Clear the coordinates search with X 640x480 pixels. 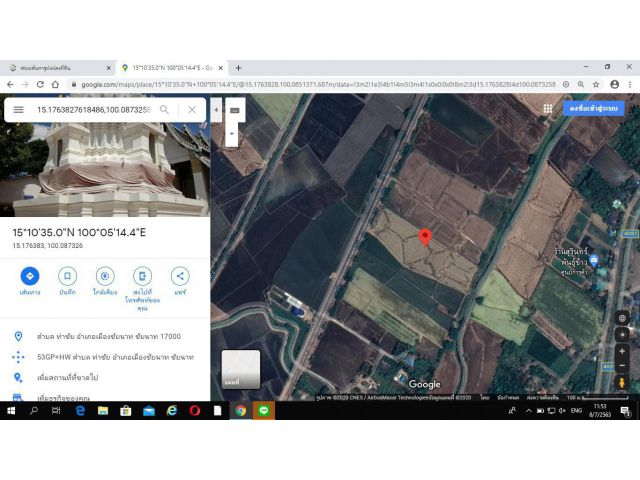[192, 109]
